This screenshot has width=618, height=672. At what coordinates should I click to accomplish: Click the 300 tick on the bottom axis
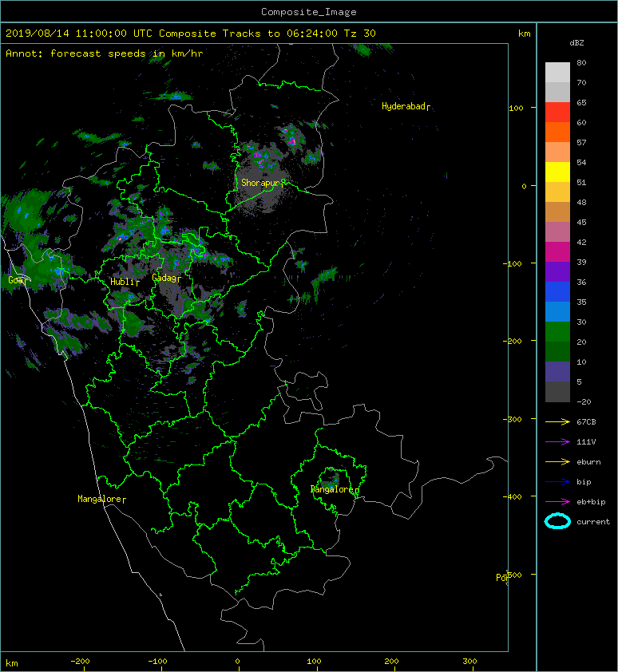(469, 662)
